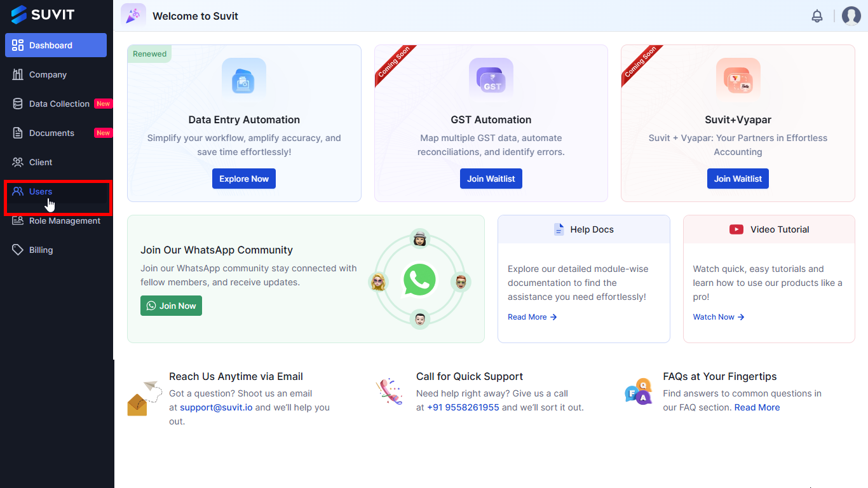
Task: Click blonde avatar left of WhatsApp logo
Action: tap(378, 281)
